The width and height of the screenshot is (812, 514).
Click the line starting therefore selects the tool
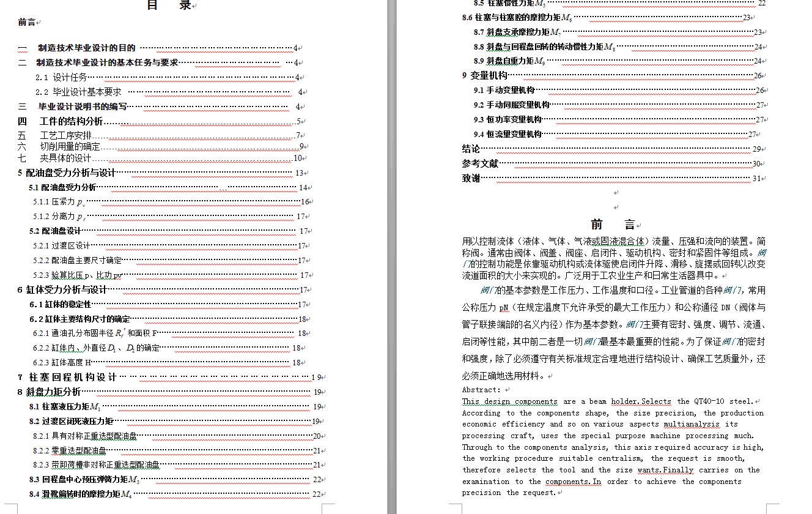[611, 470]
